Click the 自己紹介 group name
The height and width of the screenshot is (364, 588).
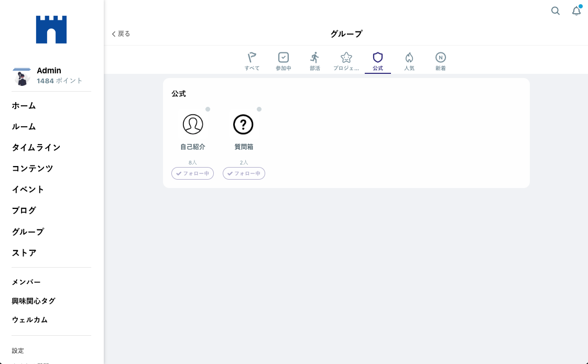[193, 147]
